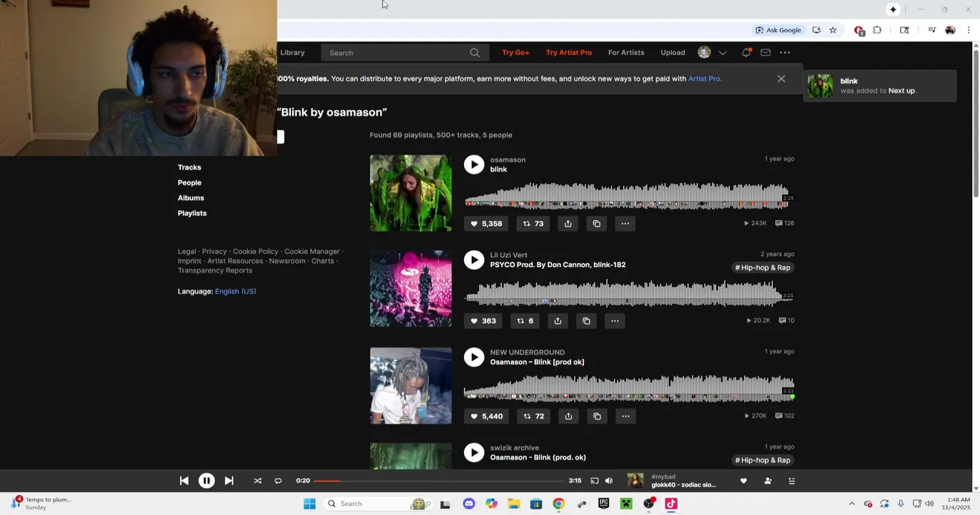Toggle repeat in player bar

tap(278, 481)
